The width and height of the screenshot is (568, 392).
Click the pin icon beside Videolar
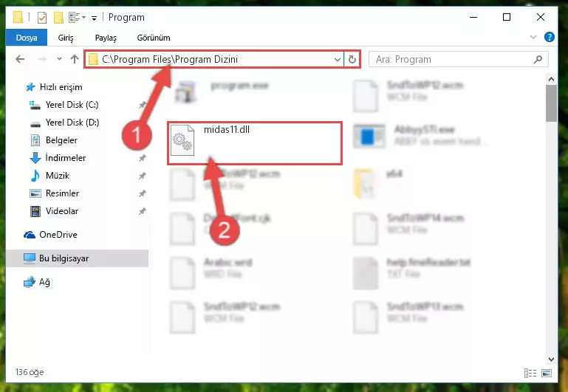[x=143, y=211]
